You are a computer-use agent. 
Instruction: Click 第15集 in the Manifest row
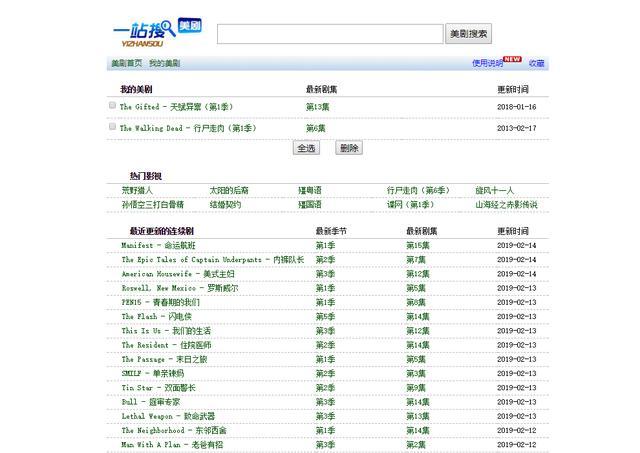(418, 245)
